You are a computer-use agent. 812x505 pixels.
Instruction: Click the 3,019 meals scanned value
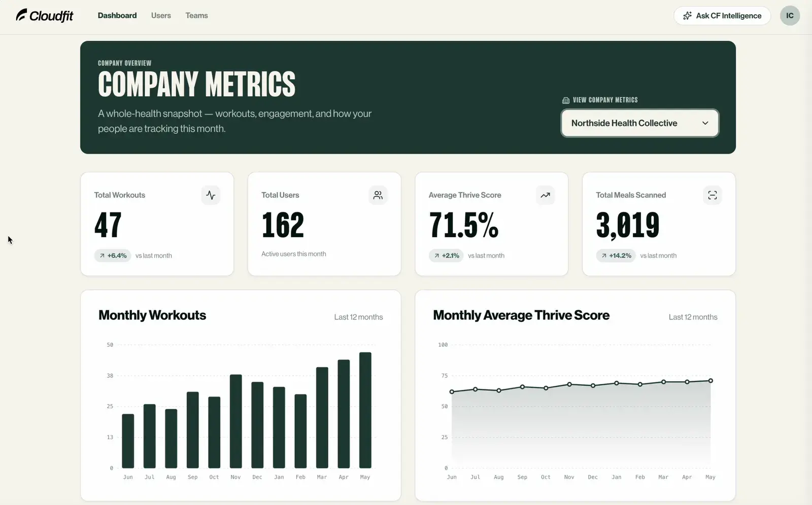click(x=628, y=225)
